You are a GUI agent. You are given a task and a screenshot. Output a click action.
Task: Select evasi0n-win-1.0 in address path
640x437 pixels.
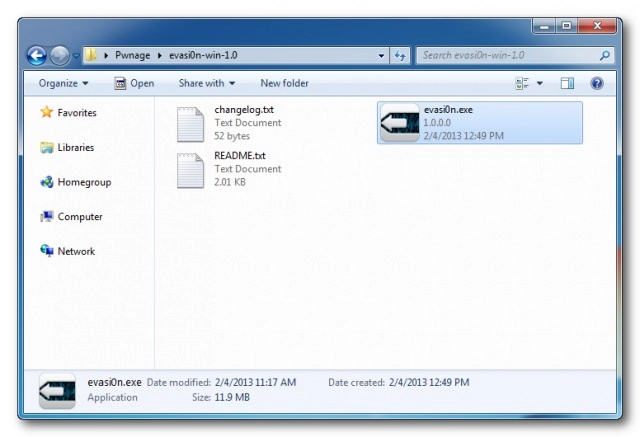(x=203, y=55)
